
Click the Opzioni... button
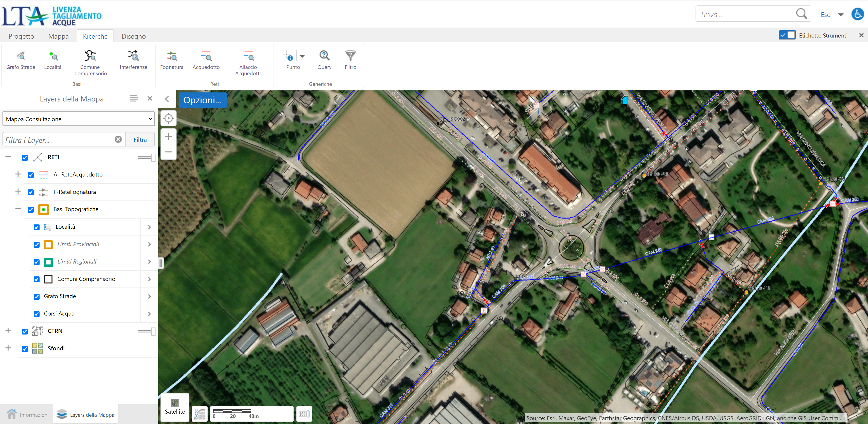click(x=202, y=100)
